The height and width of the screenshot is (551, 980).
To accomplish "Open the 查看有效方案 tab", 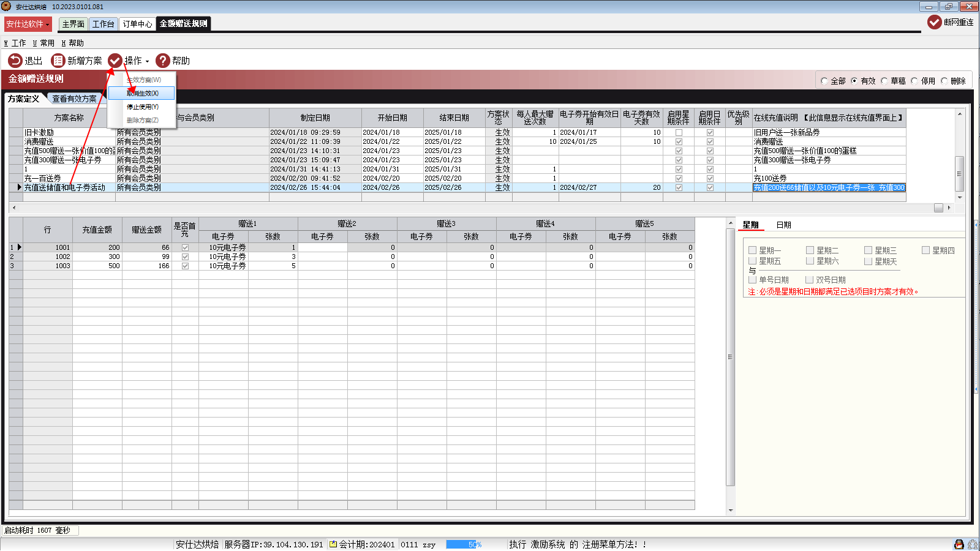I will coord(74,99).
